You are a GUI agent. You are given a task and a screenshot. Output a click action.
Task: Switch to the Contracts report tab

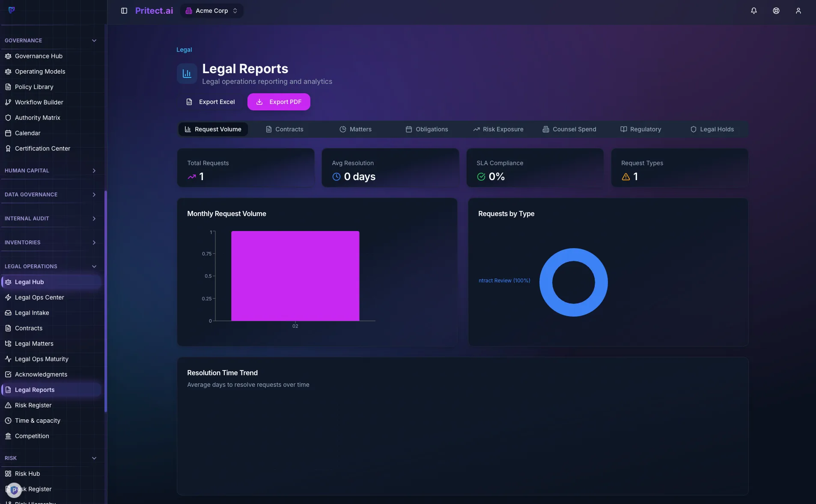285,129
